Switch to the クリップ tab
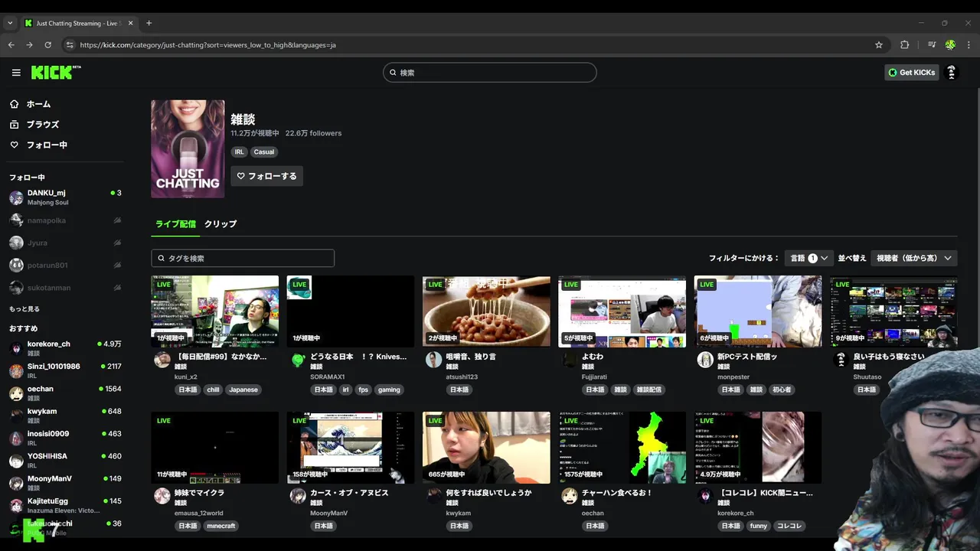 coord(220,224)
